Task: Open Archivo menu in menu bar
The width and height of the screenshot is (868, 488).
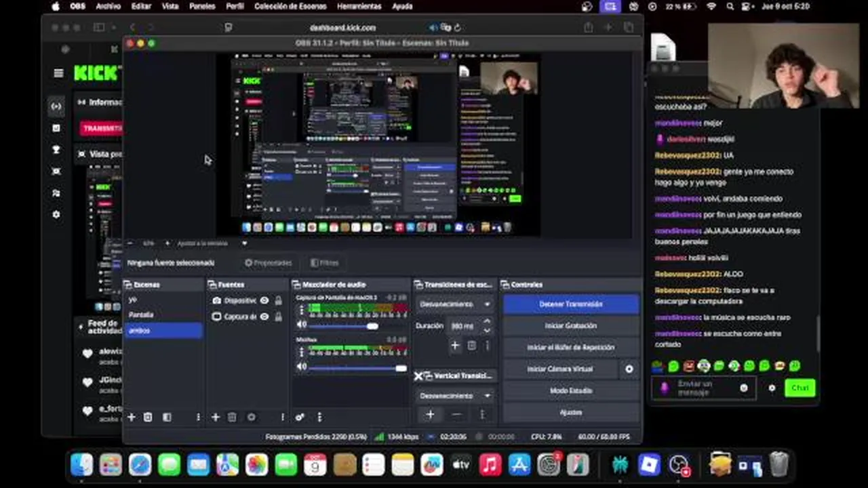Action: [x=108, y=6]
